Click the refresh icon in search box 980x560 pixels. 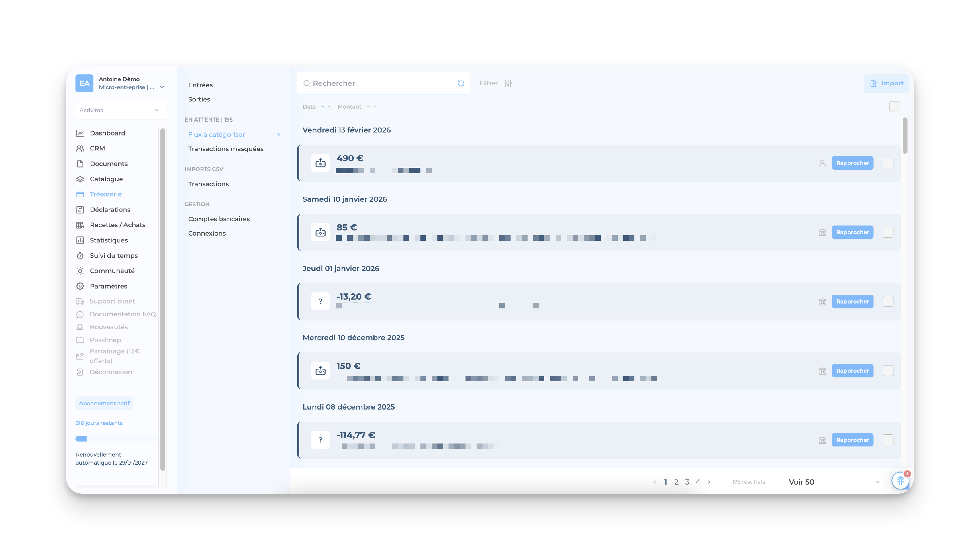pyautogui.click(x=461, y=84)
